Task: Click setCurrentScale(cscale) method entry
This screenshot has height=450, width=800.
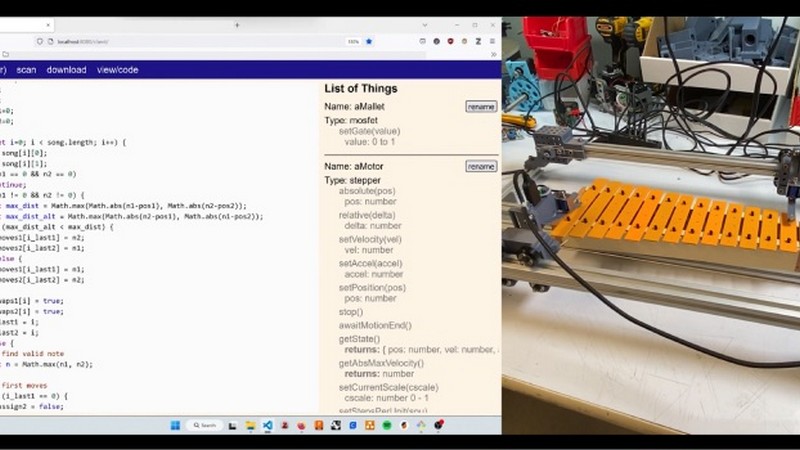Action: [x=388, y=387]
